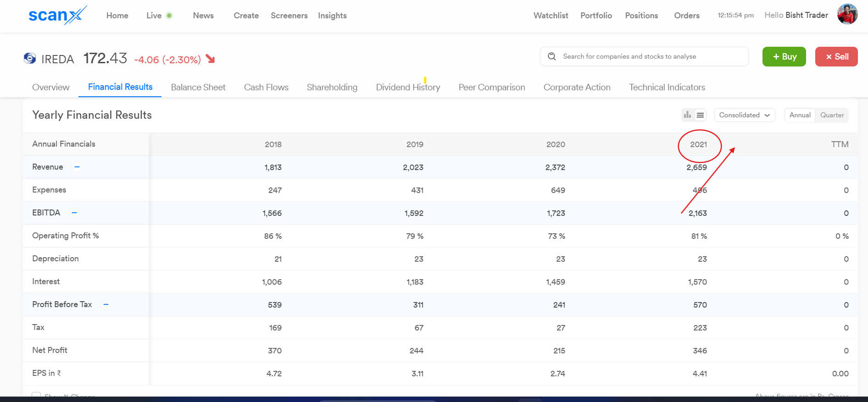Open the Screeners page
The width and height of the screenshot is (868, 402).
(x=289, y=16)
